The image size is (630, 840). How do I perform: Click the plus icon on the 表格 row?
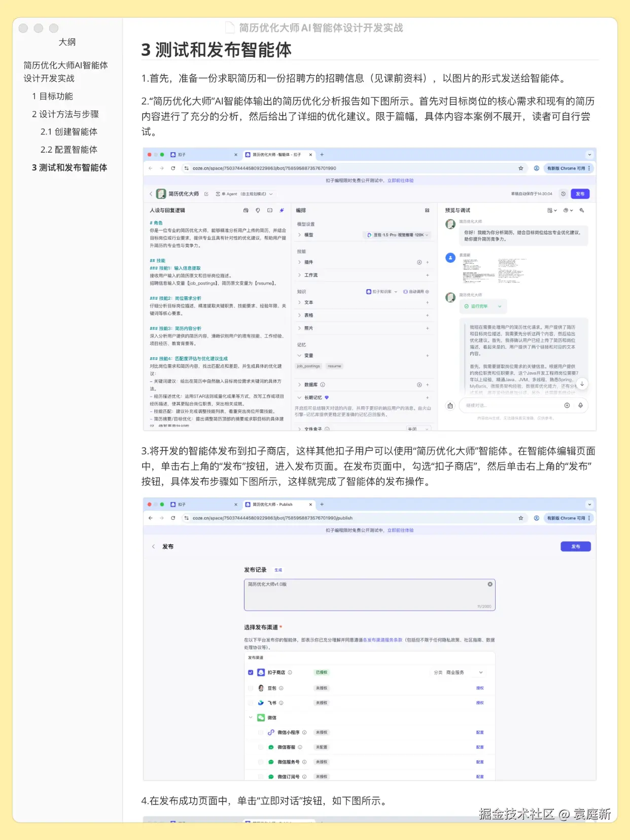coord(427,316)
